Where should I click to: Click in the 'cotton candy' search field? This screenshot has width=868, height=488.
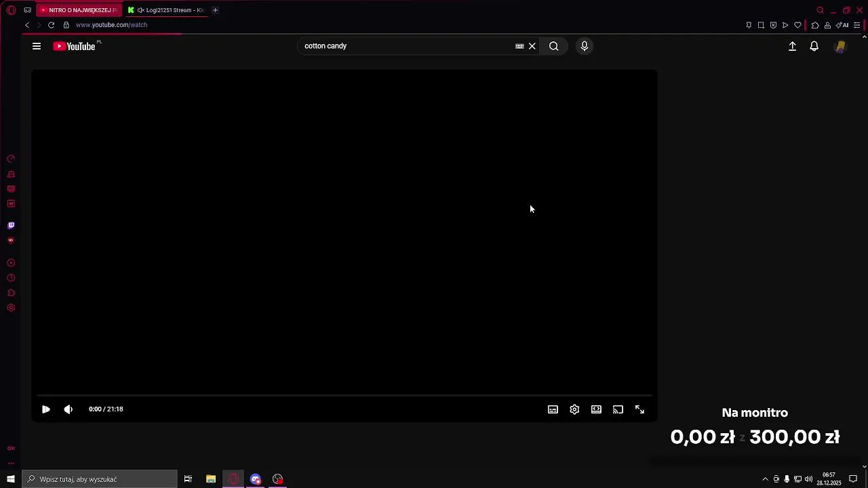point(407,46)
